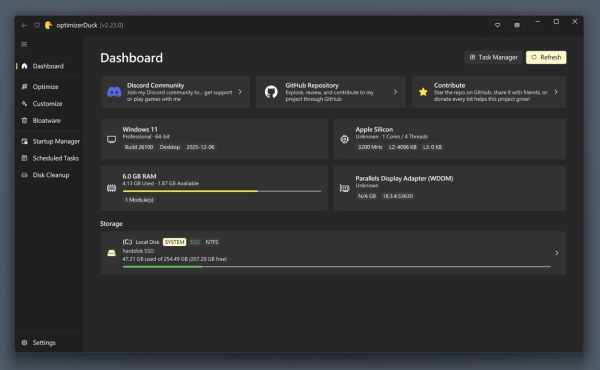Click the L2: 4096 KB tag
Image resolution: width=600 pixels, height=370 pixels.
[403, 147]
